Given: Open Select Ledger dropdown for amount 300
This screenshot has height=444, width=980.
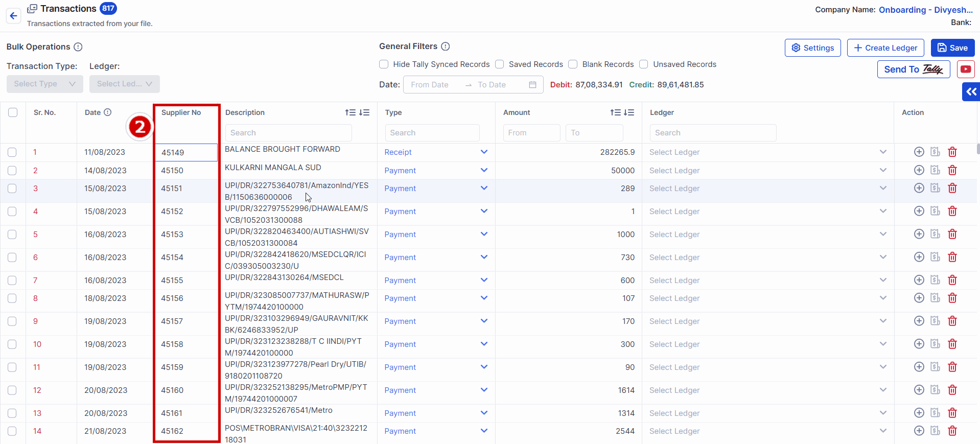Looking at the screenshot, I should 768,344.
